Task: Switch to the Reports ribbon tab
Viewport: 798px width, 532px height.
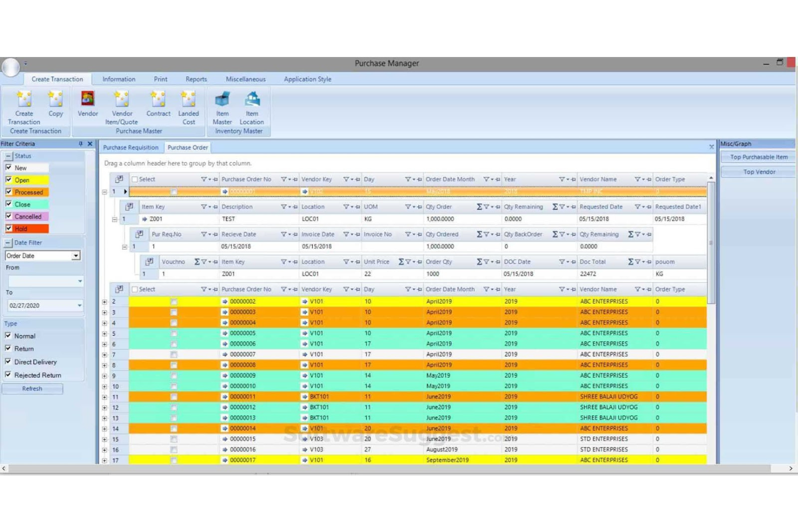Action: pyautogui.click(x=196, y=79)
